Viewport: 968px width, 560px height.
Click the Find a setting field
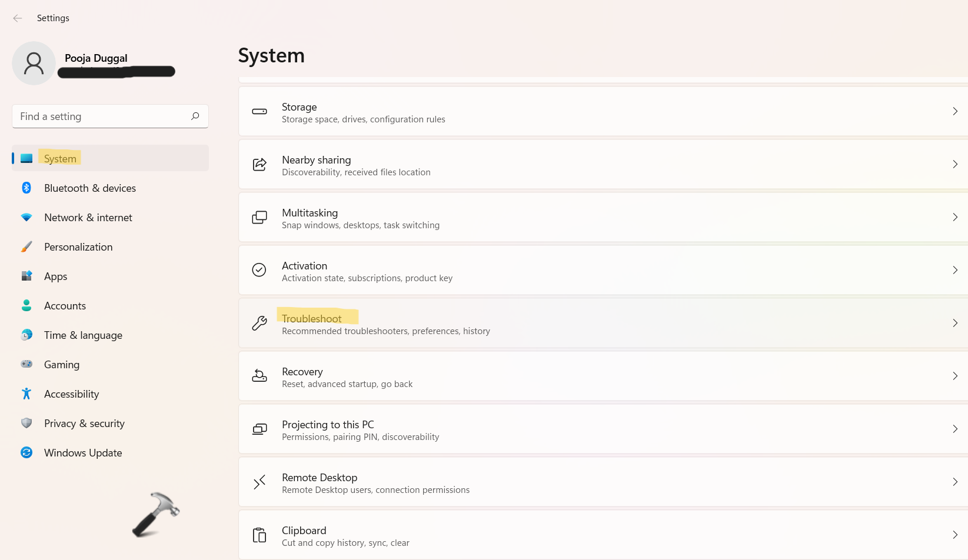point(100,116)
